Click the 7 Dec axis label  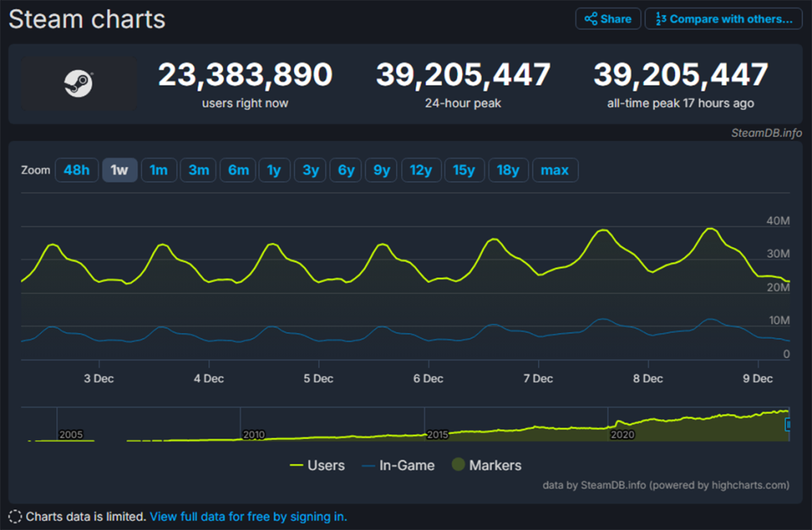[x=538, y=379]
